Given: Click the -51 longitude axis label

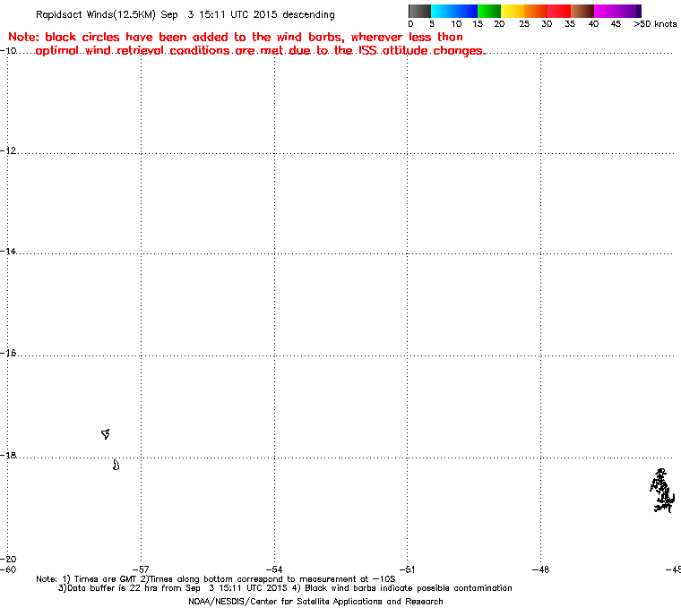Looking at the screenshot, I should click(x=407, y=569).
